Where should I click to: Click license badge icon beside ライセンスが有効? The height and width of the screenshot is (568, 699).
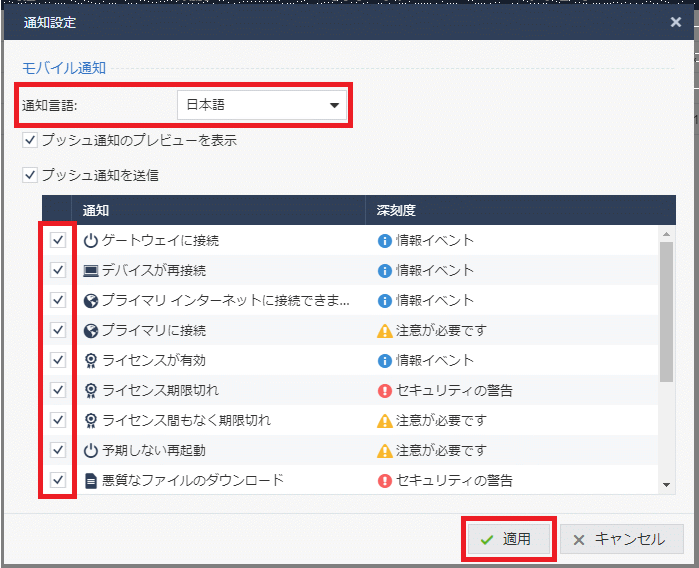pos(91,360)
